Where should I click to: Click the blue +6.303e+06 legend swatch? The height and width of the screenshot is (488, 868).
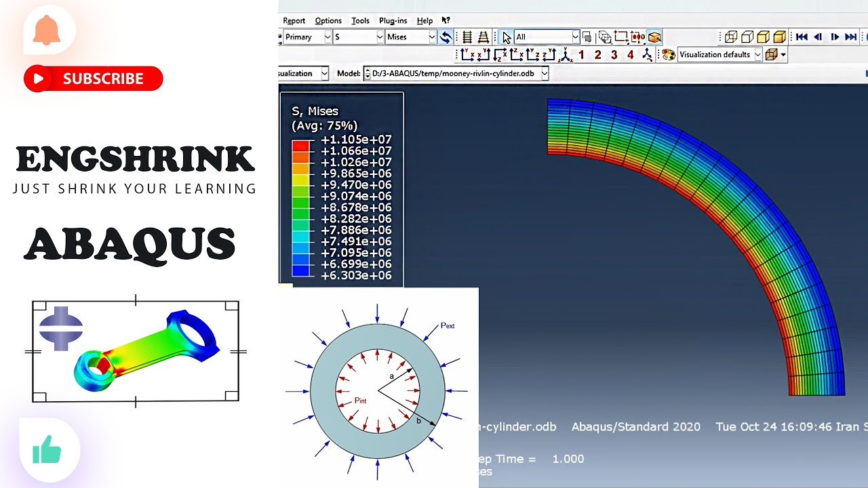[301, 270]
